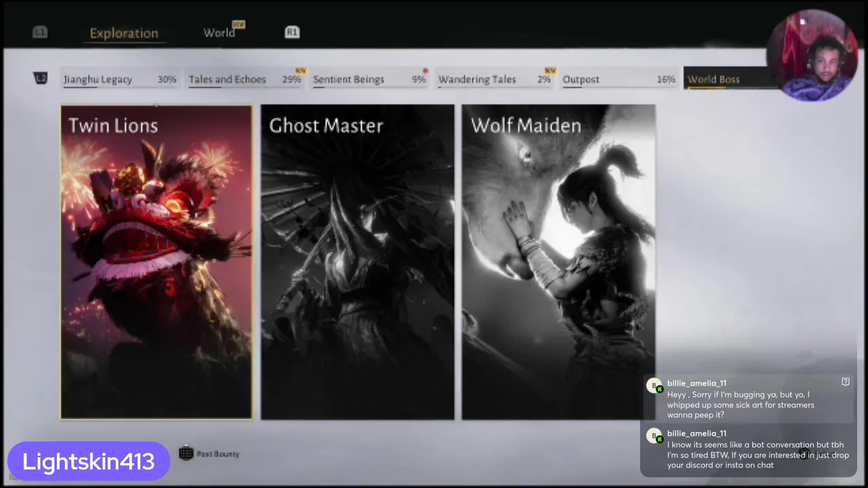Viewport: 868px width, 488px height.
Task: Click the second billie_amelia_11 chat username
Action: 696,433
